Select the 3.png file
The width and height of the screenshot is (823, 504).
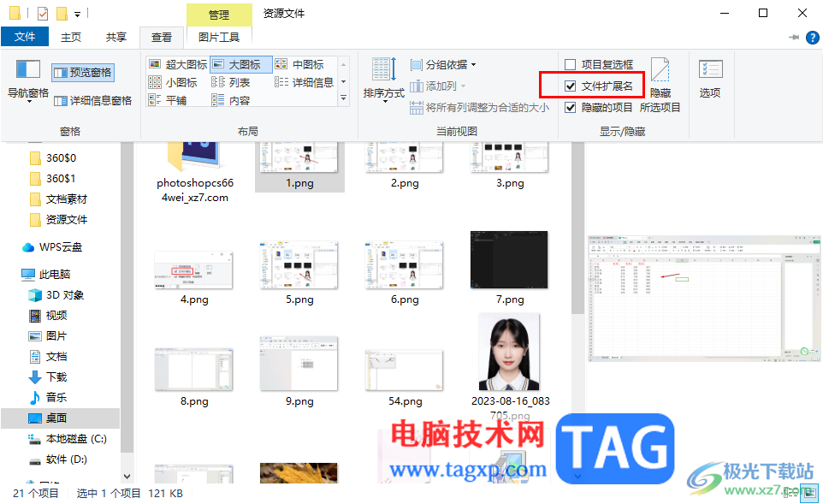[x=510, y=166]
